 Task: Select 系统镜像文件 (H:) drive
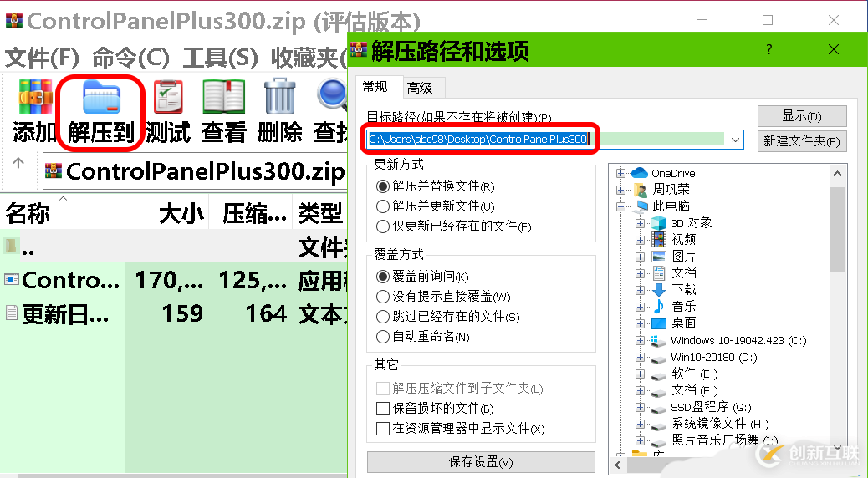pos(720,424)
